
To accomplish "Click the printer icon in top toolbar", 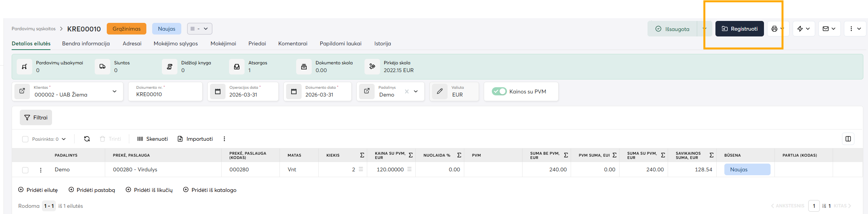I will tap(774, 29).
